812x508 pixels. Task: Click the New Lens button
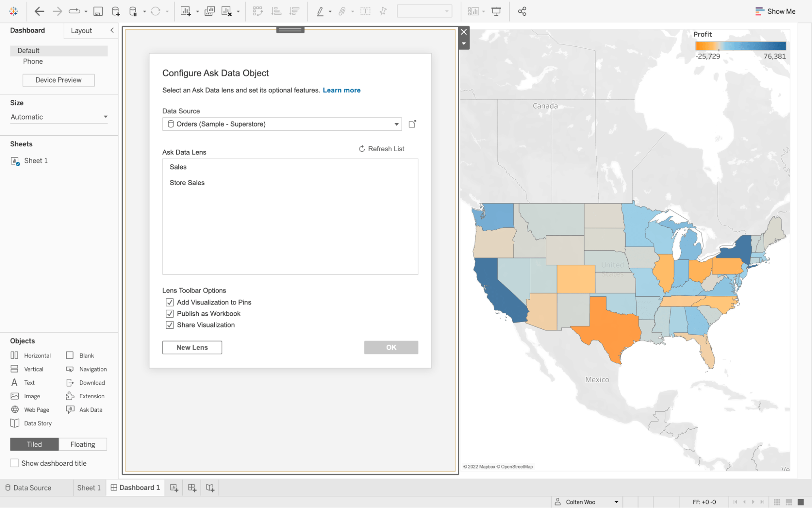pos(192,347)
